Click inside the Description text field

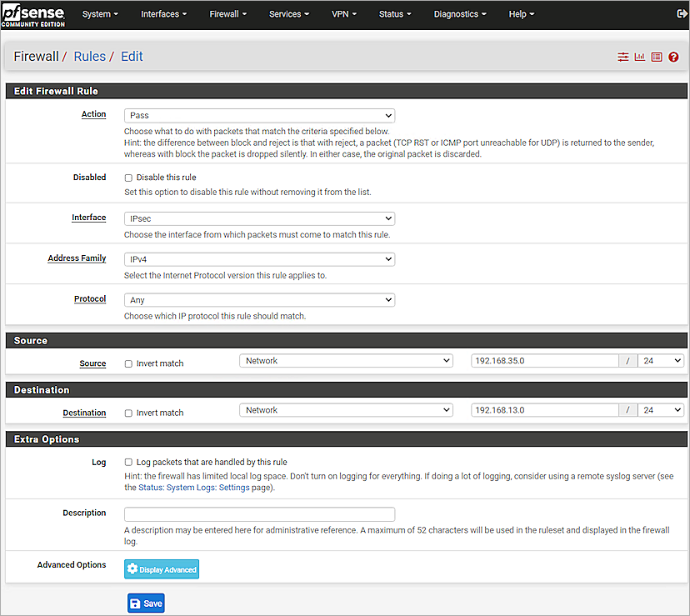[x=258, y=513]
